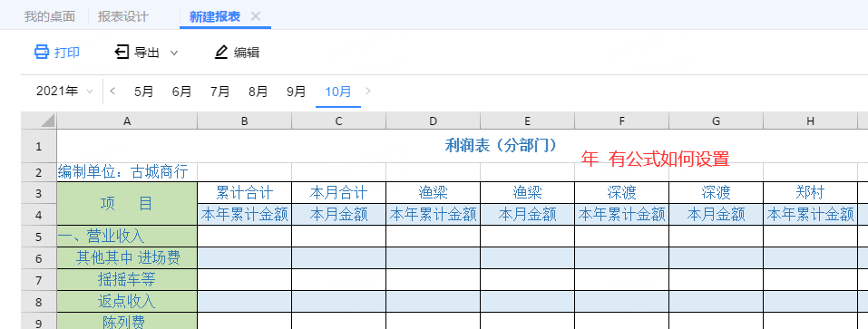Select column E header

(x=528, y=121)
